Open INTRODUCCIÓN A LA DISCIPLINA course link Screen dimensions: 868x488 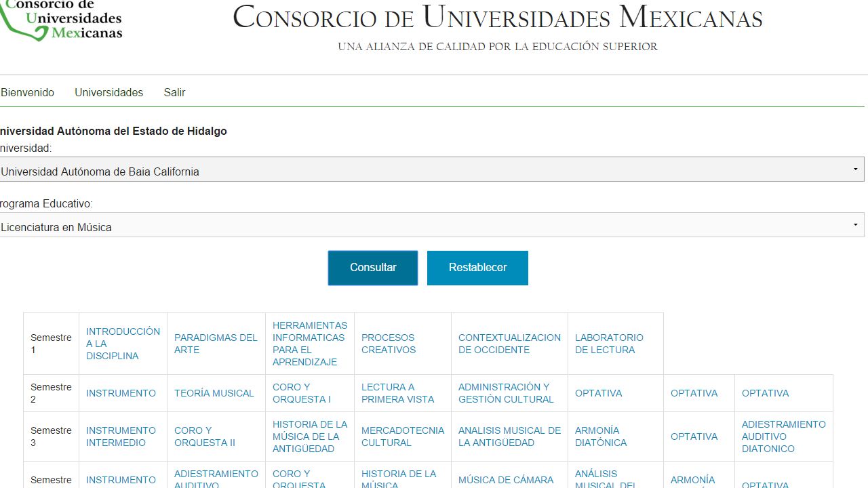(123, 344)
